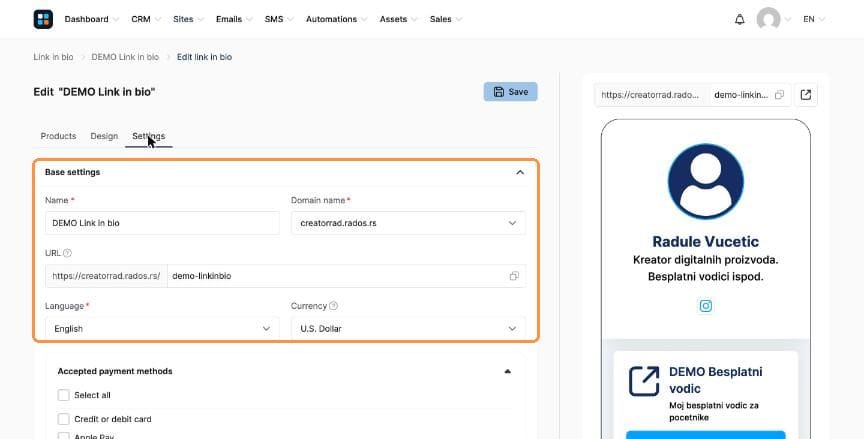Click the 'Kreator digitalnih proizvoda.' text
This screenshot has height=439, width=864.
pos(705,259)
